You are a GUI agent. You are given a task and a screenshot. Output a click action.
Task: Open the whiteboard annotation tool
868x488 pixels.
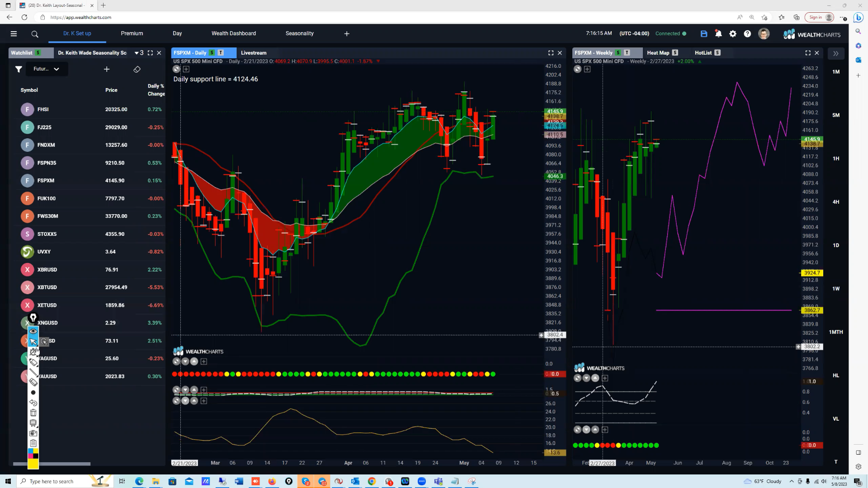point(33,423)
